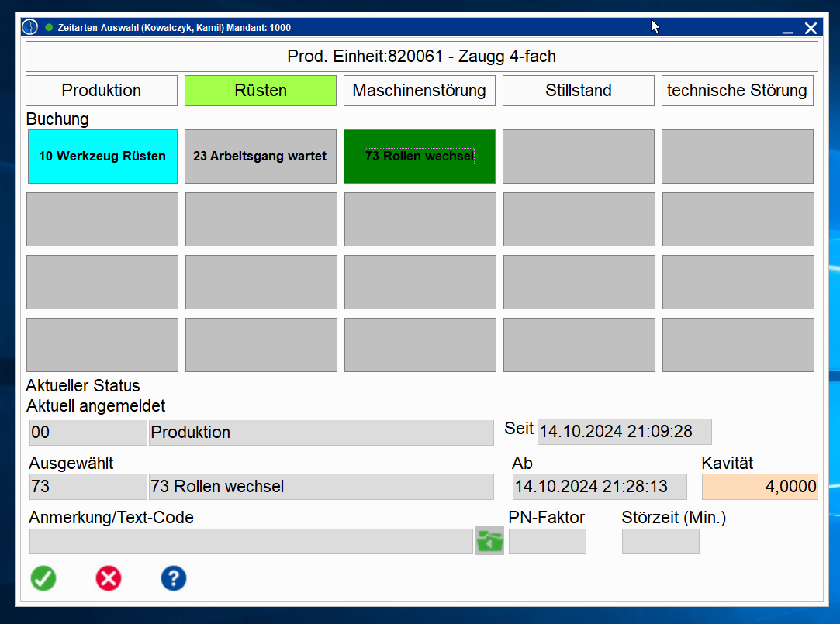Click the Prod. Einheit 820061 header bar
The height and width of the screenshot is (624, 840).
pos(421,57)
